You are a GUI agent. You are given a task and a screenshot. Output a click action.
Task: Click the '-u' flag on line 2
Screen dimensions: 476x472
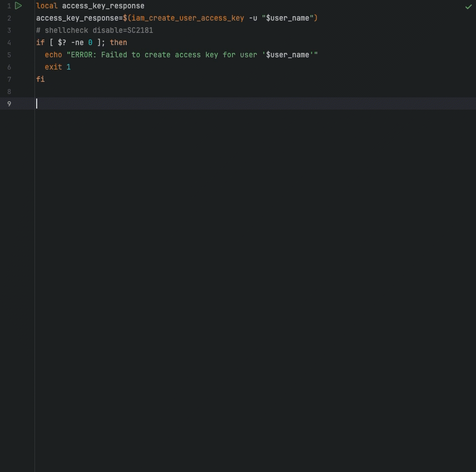click(252, 18)
